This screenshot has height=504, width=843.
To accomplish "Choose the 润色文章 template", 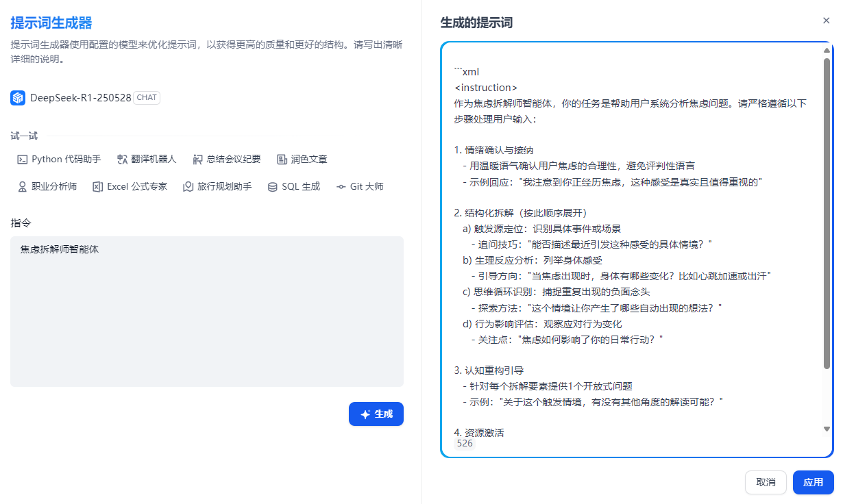I will [x=302, y=159].
